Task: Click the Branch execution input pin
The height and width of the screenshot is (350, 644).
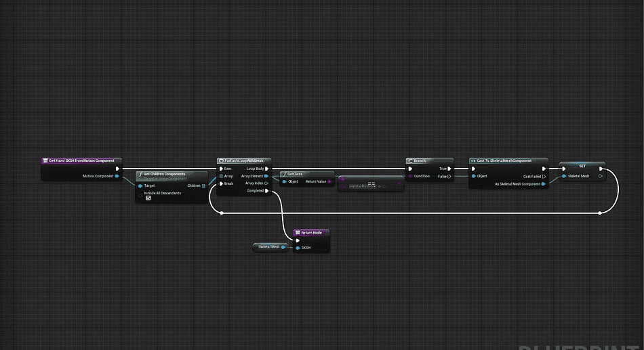Action: point(410,169)
